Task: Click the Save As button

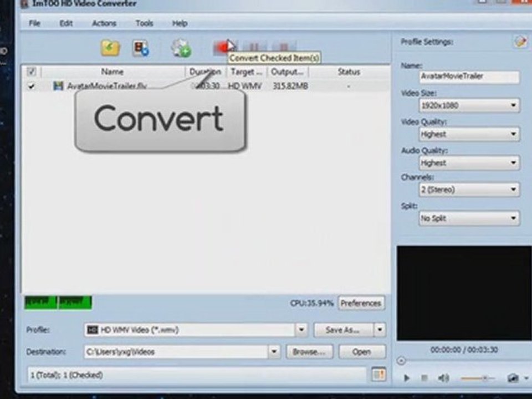Action: [344, 329]
